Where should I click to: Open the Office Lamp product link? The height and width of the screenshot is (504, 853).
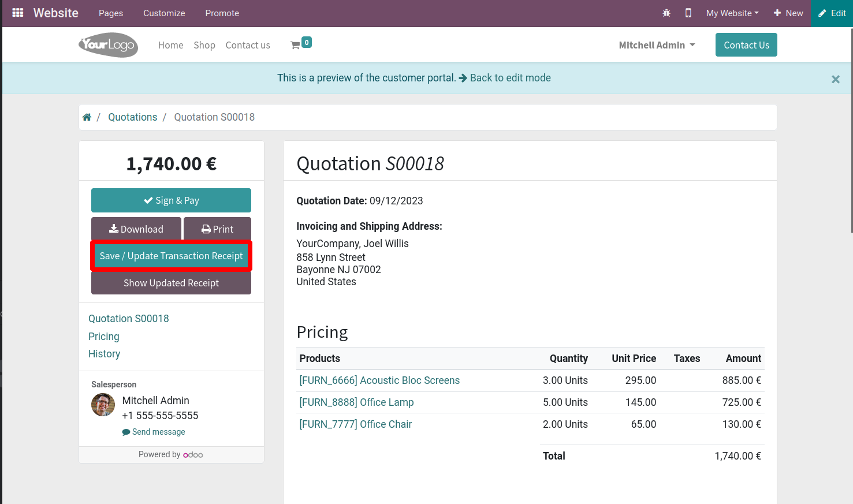tap(356, 402)
